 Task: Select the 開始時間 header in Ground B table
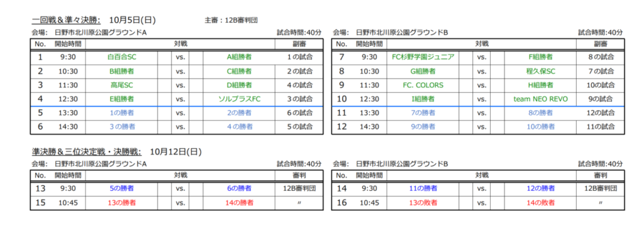click(369, 44)
